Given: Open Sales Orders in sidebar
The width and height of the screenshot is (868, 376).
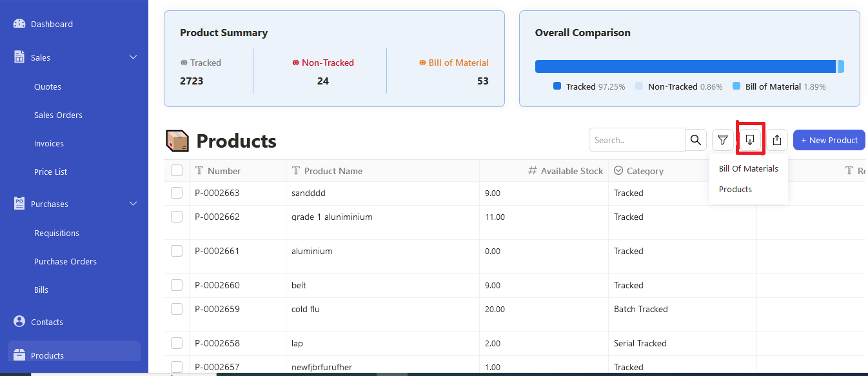Looking at the screenshot, I should pyautogui.click(x=58, y=115).
